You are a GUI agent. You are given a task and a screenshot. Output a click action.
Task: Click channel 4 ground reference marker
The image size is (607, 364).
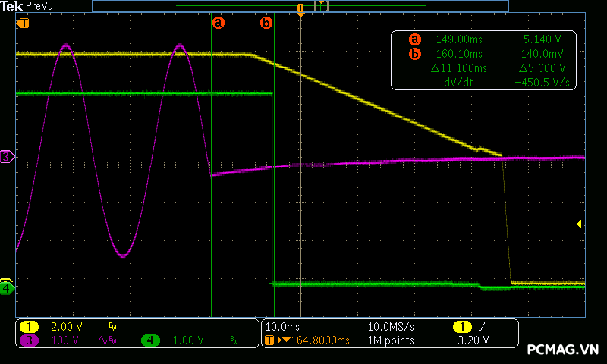[7, 288]
